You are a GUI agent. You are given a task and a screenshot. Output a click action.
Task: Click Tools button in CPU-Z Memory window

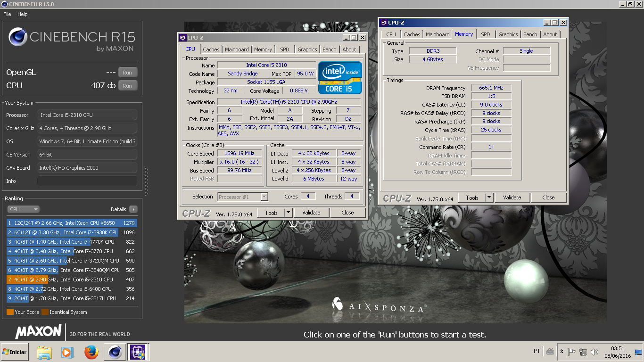(x=472, y=198)
